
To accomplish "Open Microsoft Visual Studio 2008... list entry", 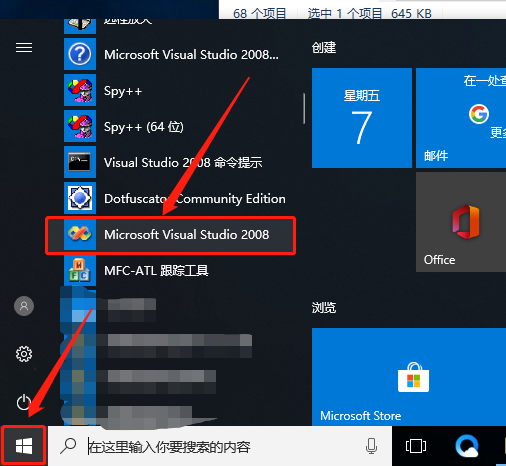I will (180, 54).
